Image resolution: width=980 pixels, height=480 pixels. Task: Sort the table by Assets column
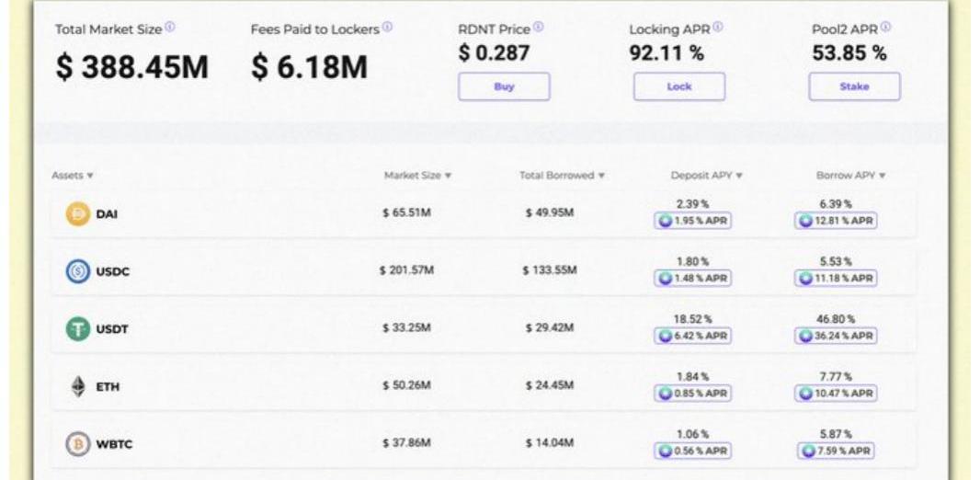coord(73,175)
